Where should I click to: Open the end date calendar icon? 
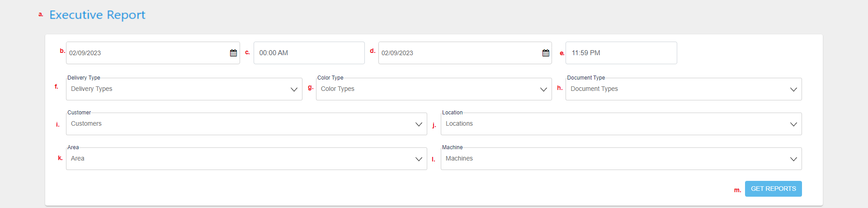click(546, 53)
